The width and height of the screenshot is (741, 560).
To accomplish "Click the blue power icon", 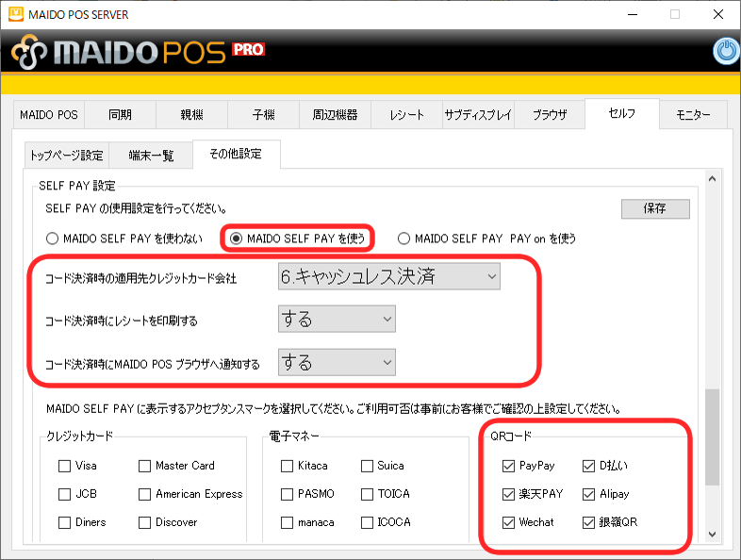I will 726,51.
